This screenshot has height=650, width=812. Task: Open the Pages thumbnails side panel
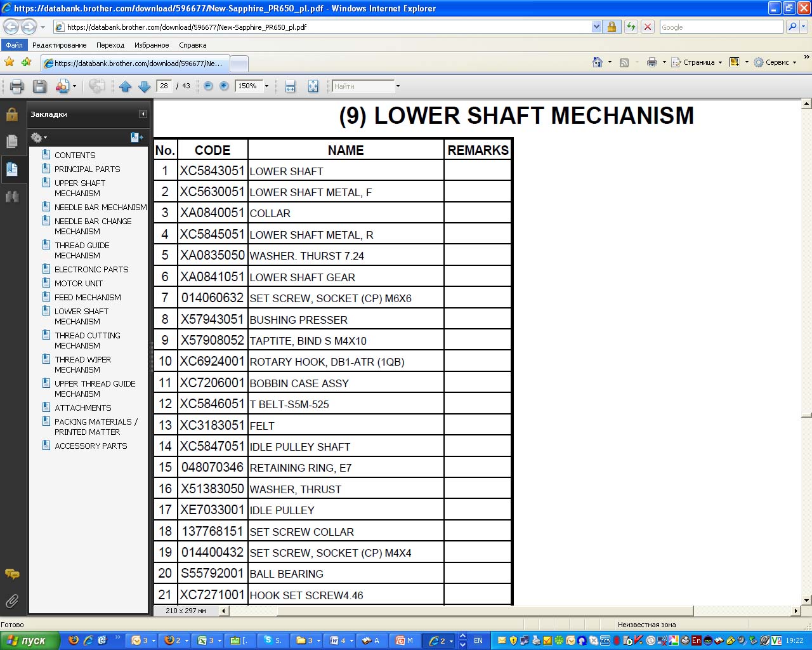click(x=12, y=142)
